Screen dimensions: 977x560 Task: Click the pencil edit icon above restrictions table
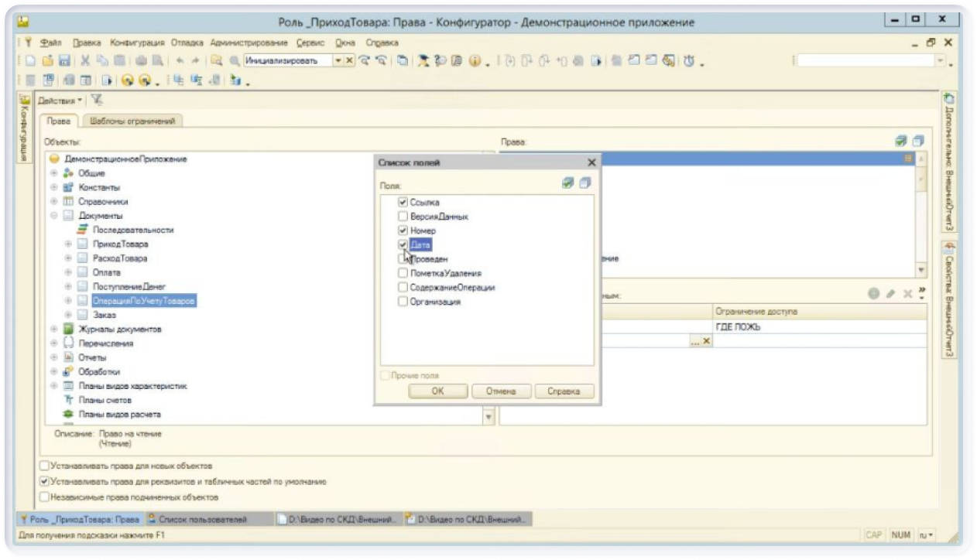click(x=890, y=294)
